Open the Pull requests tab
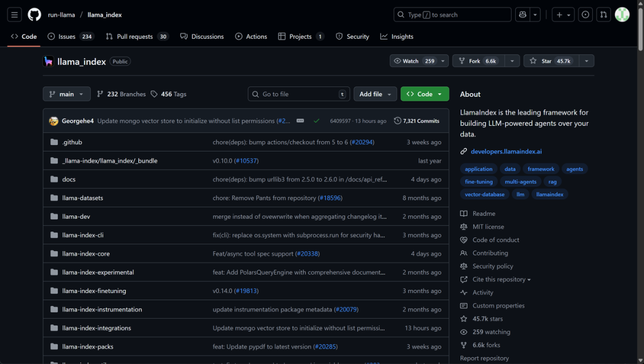644x364 pixels. (137, 36)
